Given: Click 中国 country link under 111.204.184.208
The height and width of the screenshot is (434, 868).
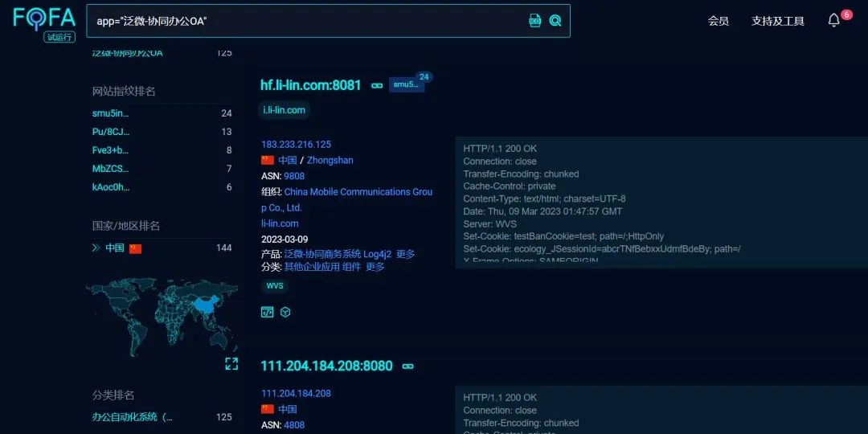Looking at the screenshot, I should point(287,410).
